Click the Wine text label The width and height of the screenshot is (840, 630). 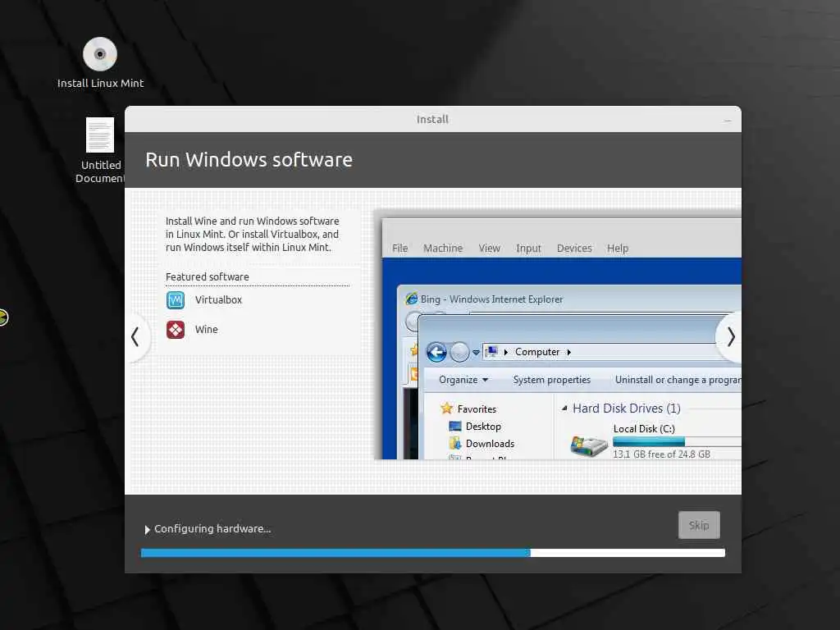[x=206, y=330]
